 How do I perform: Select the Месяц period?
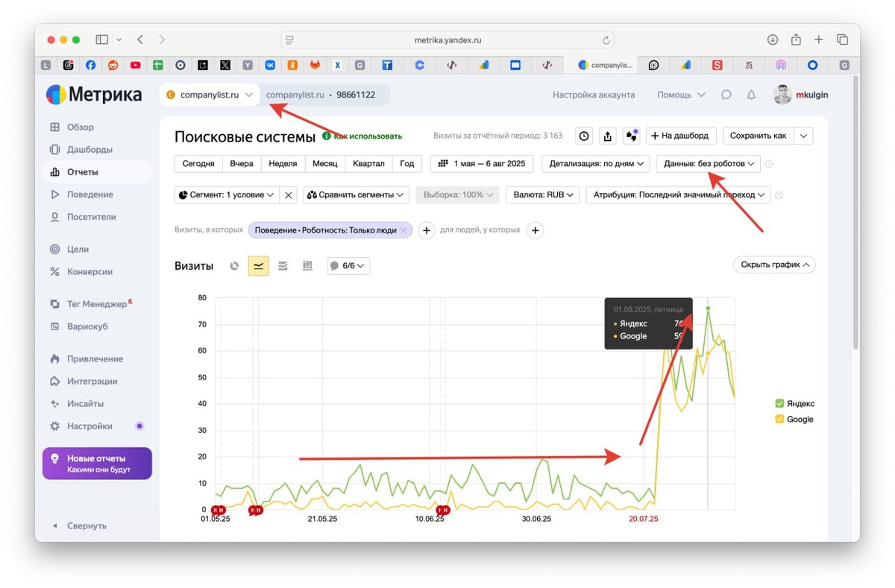(324, 163)
